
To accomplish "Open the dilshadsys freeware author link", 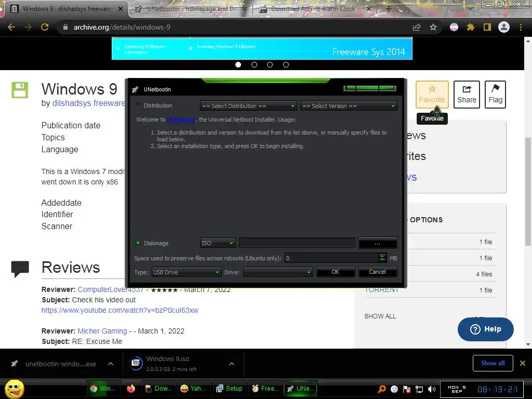I will click(88, 103).
